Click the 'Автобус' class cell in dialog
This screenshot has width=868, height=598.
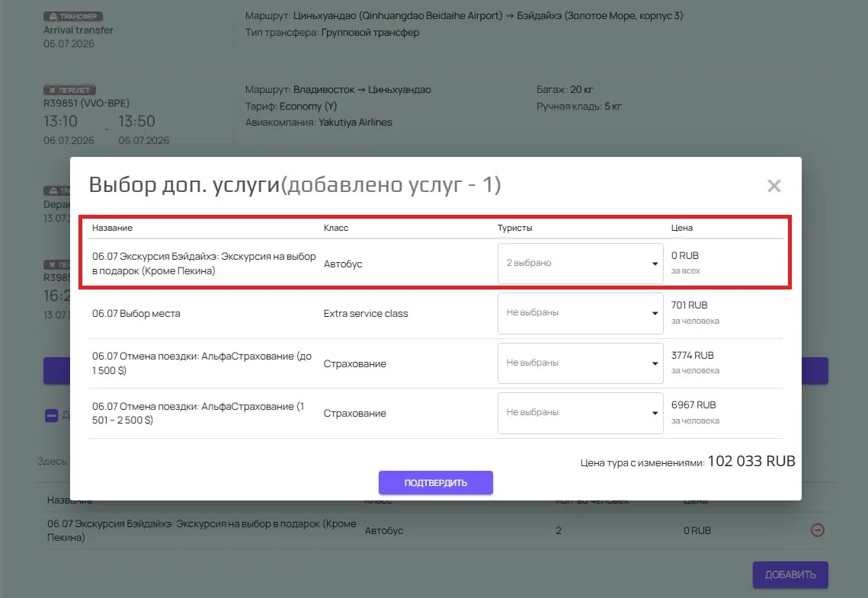(x=343, y=264)
